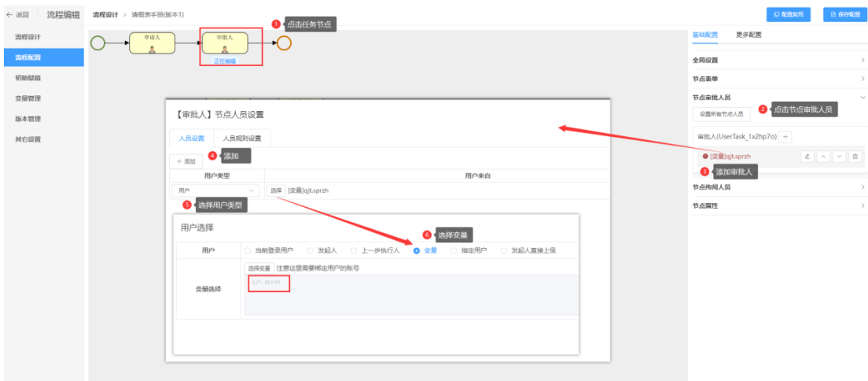
Task: Switch to 基础配置 tab
Action: (x=704, y=35)
